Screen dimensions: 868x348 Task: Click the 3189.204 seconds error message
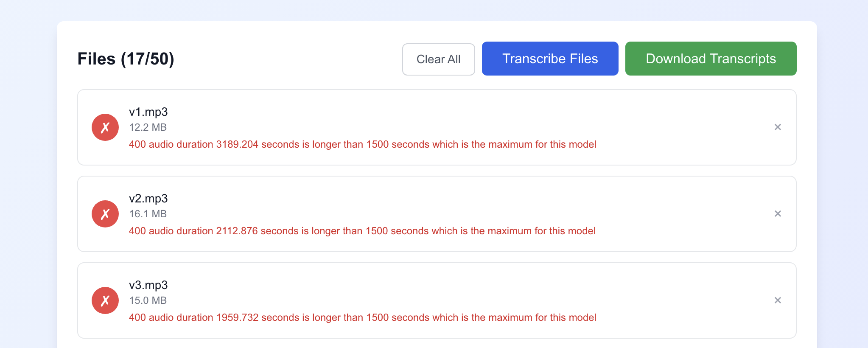pyautogui.click(x=362, y=144)
